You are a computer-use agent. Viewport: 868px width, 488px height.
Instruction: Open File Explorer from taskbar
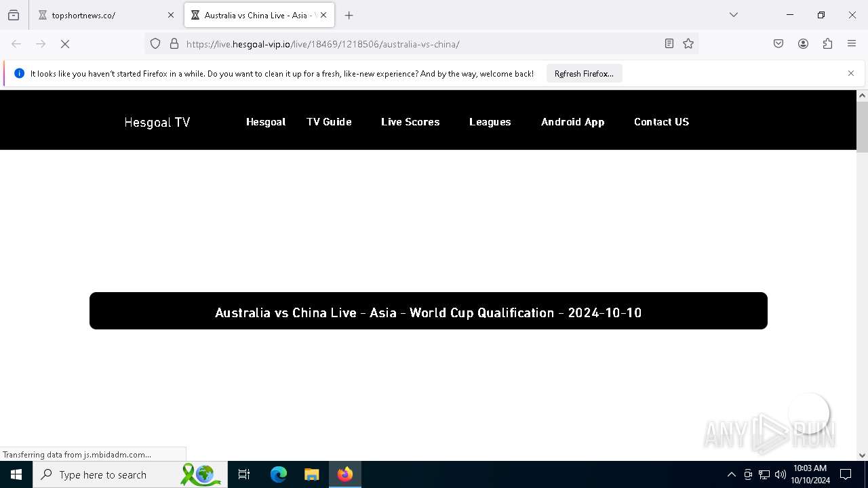click(x=311, y=474)
